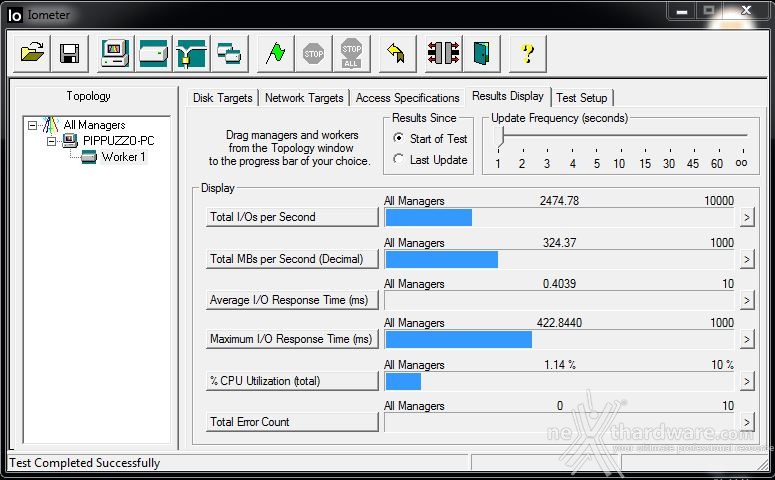Viewport: 775px width, 480px height.
Task: Select the All Managers tree node
Action: coord(94,125)
